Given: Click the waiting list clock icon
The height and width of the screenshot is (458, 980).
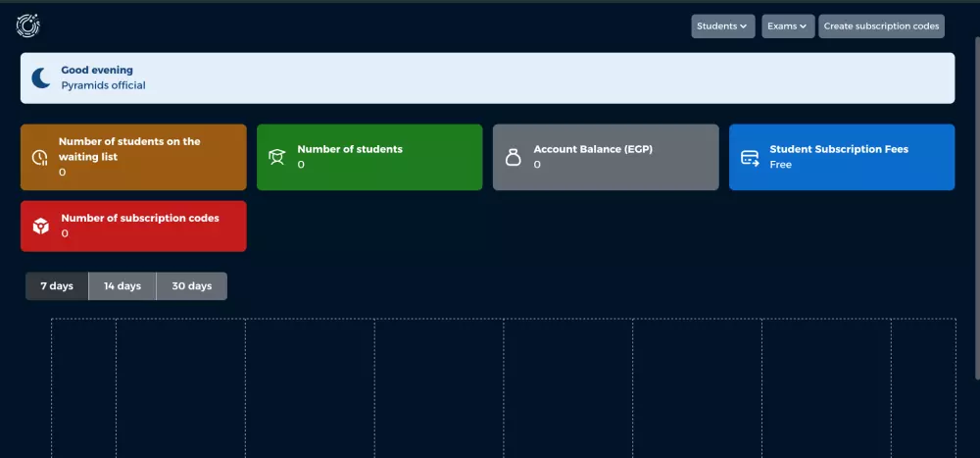Looking at the screenshot, I should pyautogui.click(x=40, y=157).
